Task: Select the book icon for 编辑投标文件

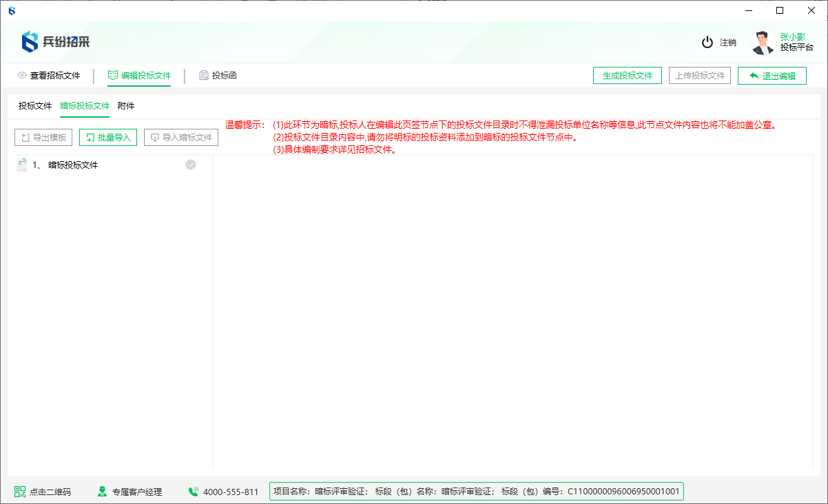Action: (112, 75)
